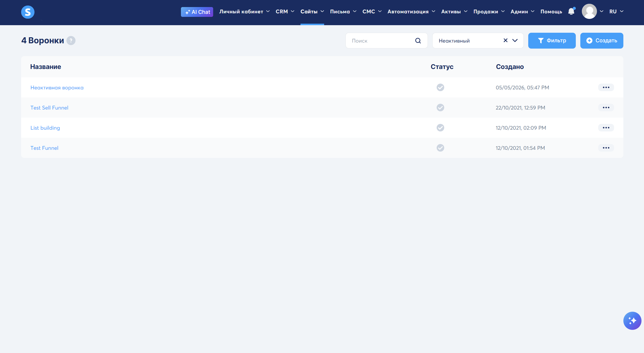644x353 pixels.
Task: Expand the СМС menu
Action: (x=372, y=12)
